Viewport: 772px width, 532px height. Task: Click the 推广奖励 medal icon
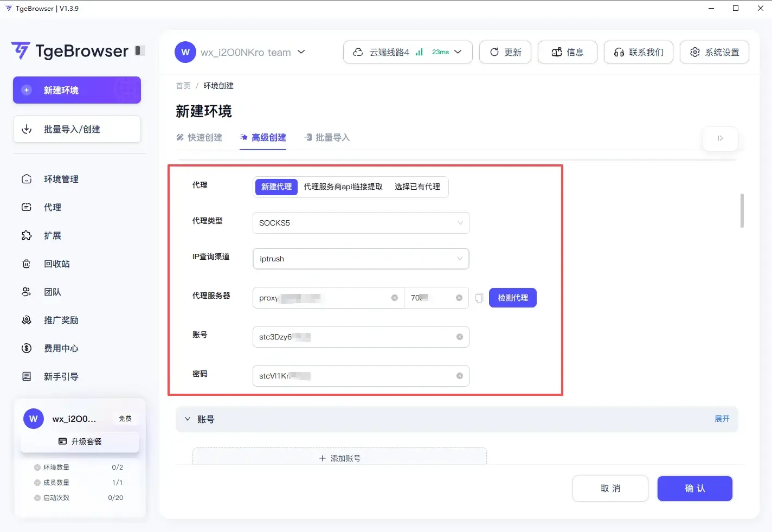click(27, 320)
